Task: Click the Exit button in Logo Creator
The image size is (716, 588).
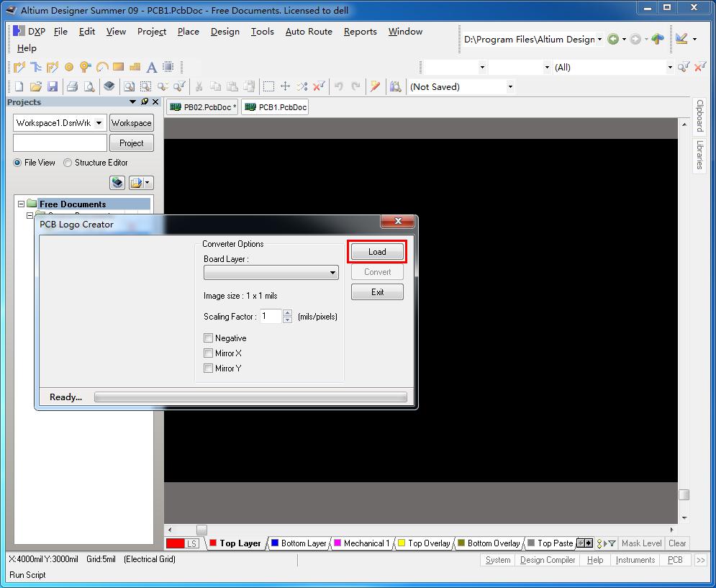Action: click(377, 292)
